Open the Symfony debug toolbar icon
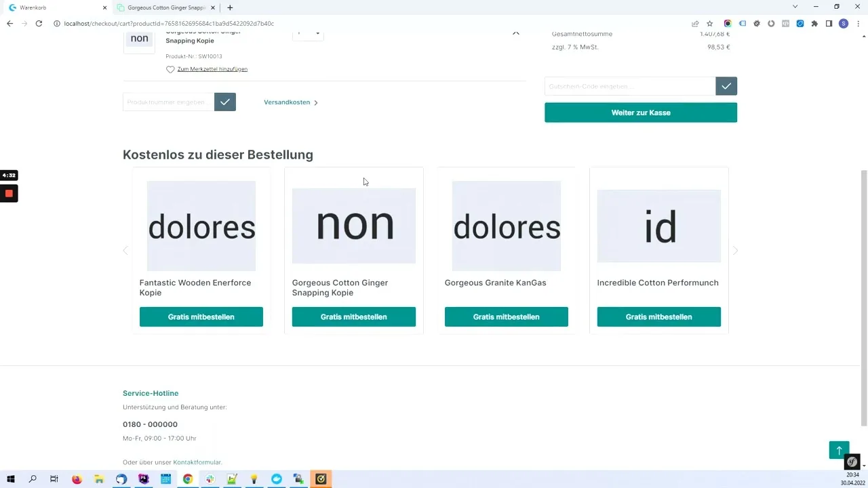Viewport: 868px width, 488px height. click(852, 463)
